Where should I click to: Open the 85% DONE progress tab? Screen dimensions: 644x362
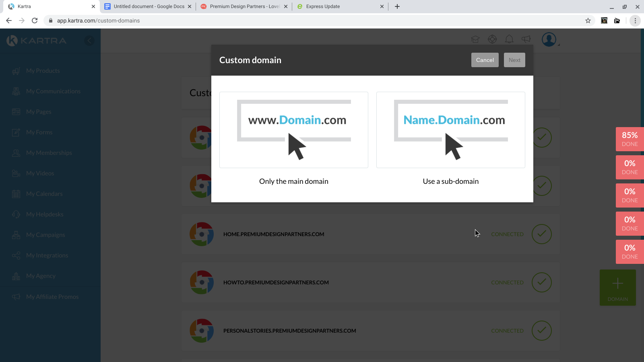tap(630, 139)
